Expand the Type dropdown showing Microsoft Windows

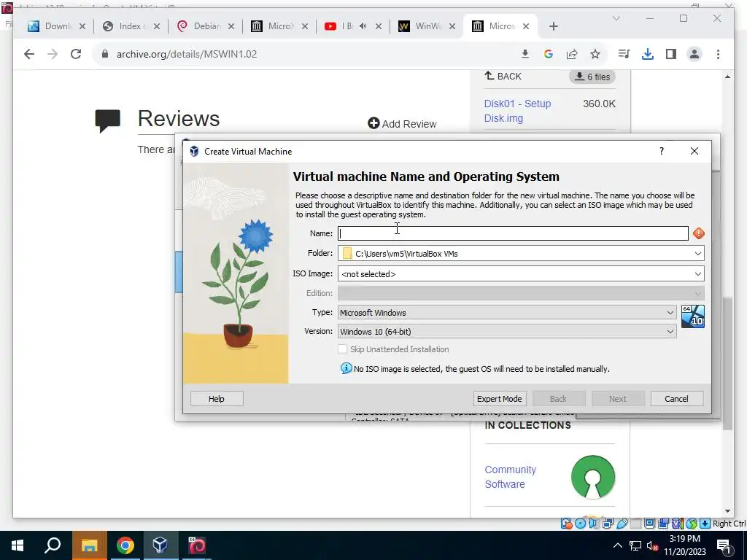507,312
